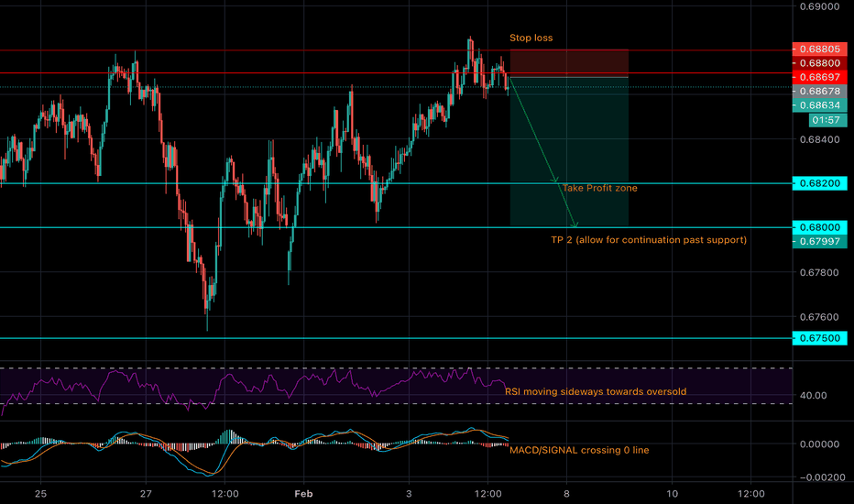
Task: Click the 0.69000 price scale value
Action: (x=820, y=6)
